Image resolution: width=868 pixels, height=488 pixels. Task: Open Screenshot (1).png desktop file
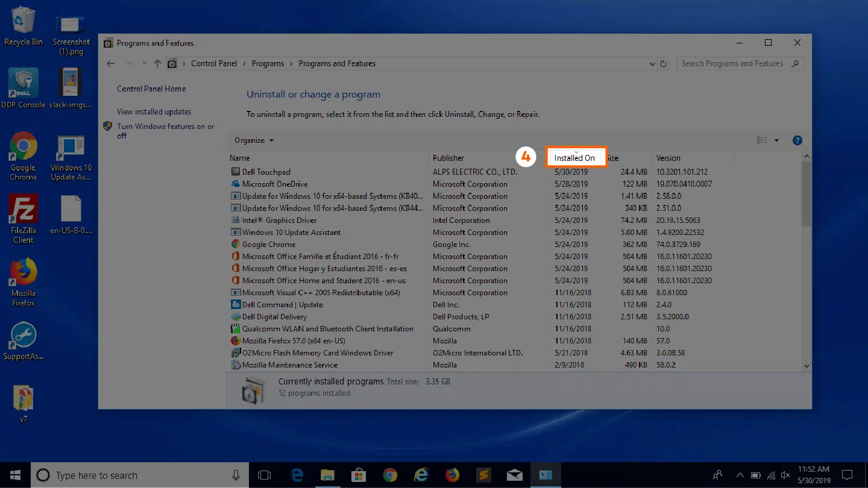pyautogui.click(x=71, y=35)
